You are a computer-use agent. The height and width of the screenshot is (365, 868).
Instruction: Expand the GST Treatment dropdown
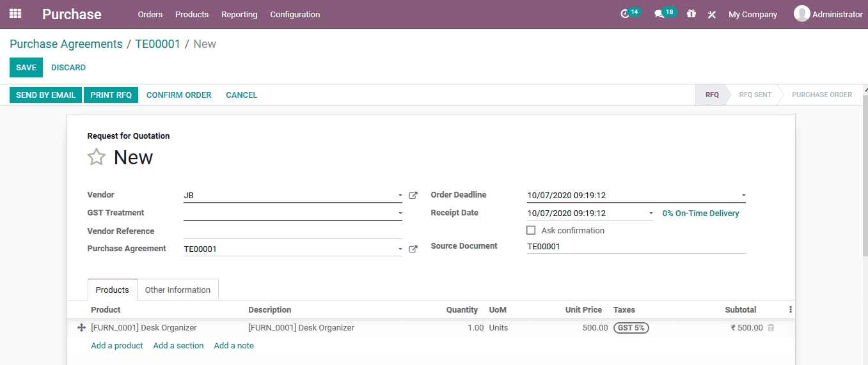[400, 214]
